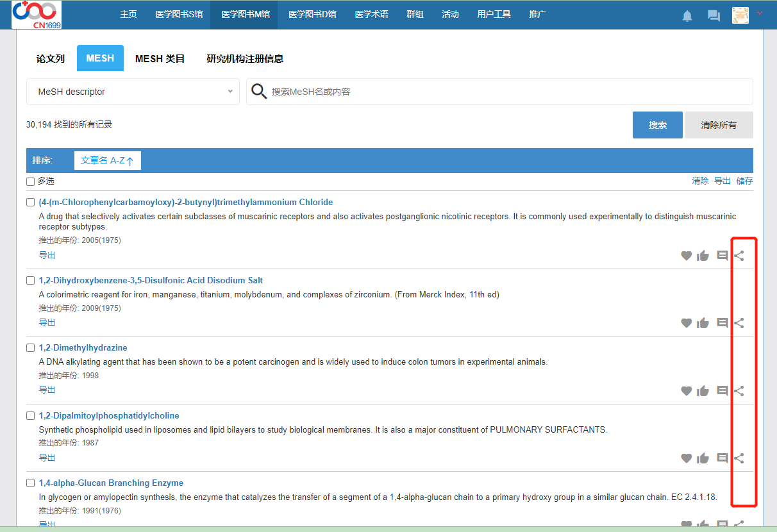Viewport: 777px width, 532px height.
Task: Enable the 多选 multi-select checkbox
Action: pos(30,181)
